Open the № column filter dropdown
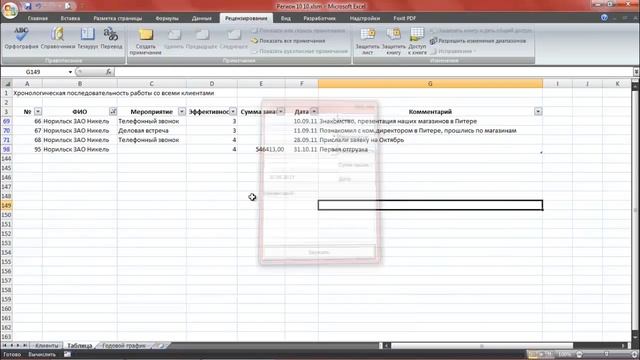Screen dimensions: 640x360 coord(38,111)
